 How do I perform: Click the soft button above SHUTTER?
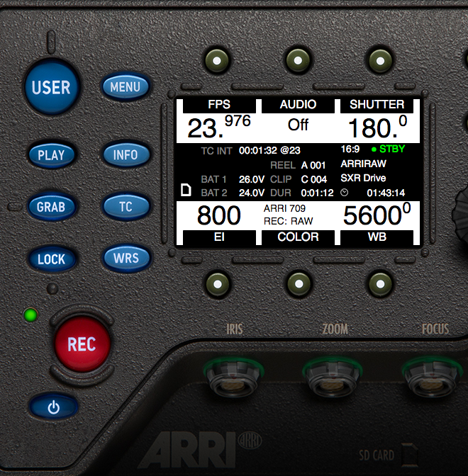pyautogui.click(x=380, y=61)
